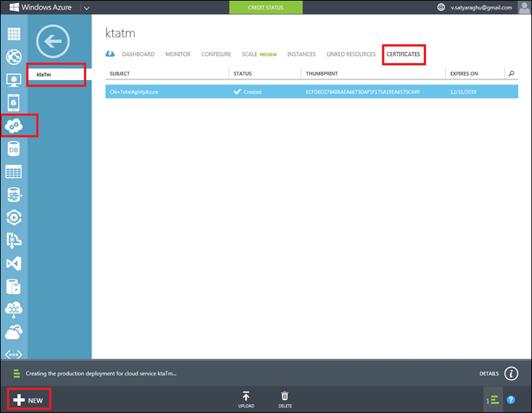Viewport: 532px width, 413px height.
Task: Expand the Windows Azure top dropdown chevron
Action: click(x=87, y=8)
